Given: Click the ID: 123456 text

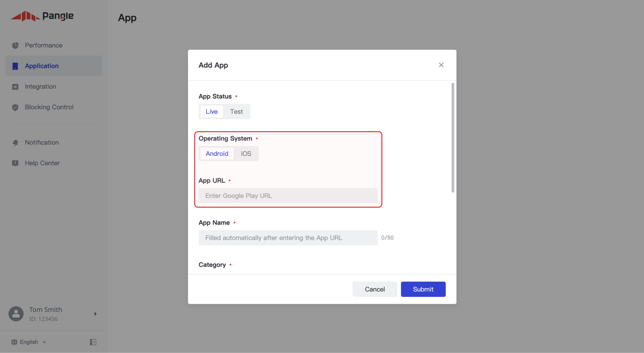Looking at the screenshot, I should point(43,319).
